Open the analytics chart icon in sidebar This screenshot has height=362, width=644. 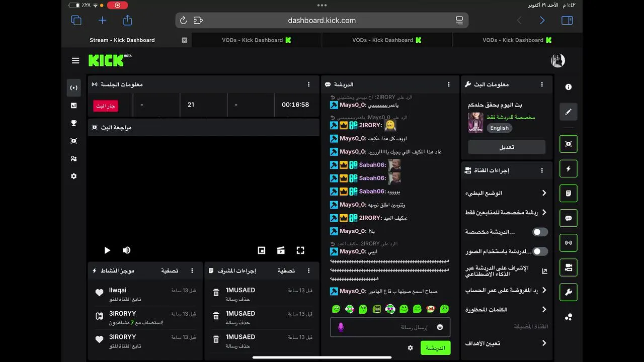(x=74, y=106)
